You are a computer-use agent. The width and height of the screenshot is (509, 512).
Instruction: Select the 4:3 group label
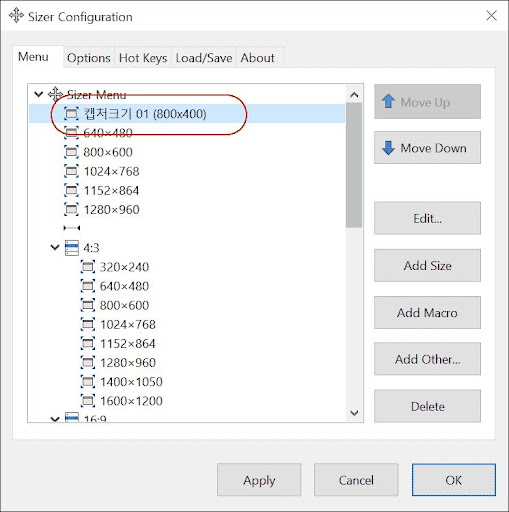(x=91, y=248)
